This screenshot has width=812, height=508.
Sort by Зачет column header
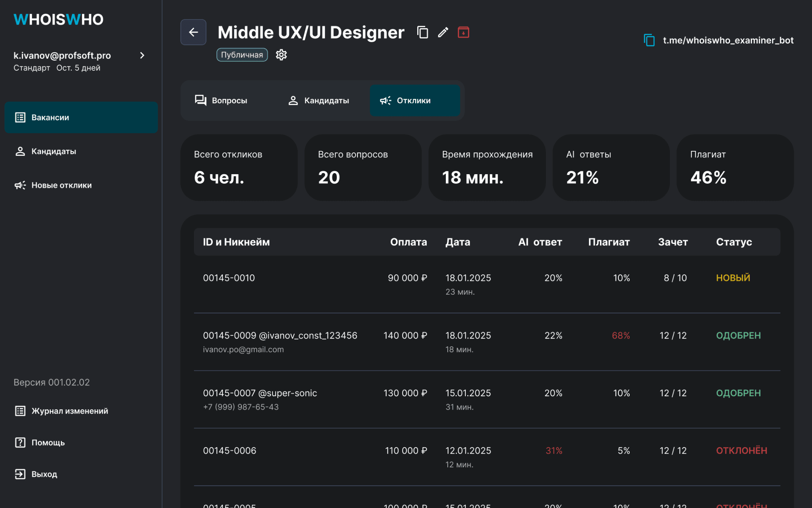pos(673,242)
